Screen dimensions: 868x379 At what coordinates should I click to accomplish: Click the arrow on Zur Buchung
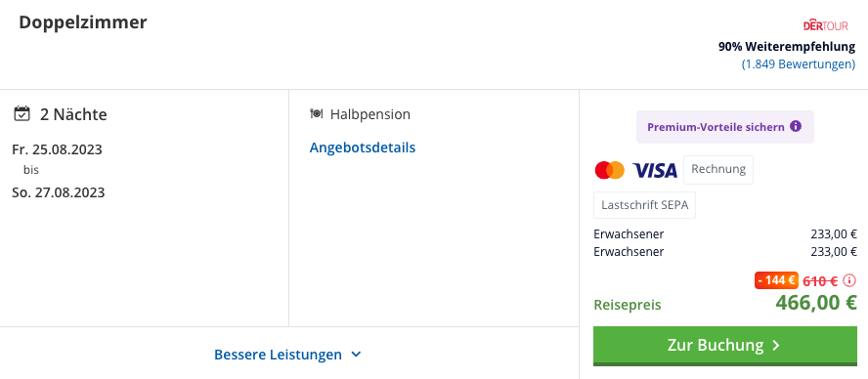[776, 345]
